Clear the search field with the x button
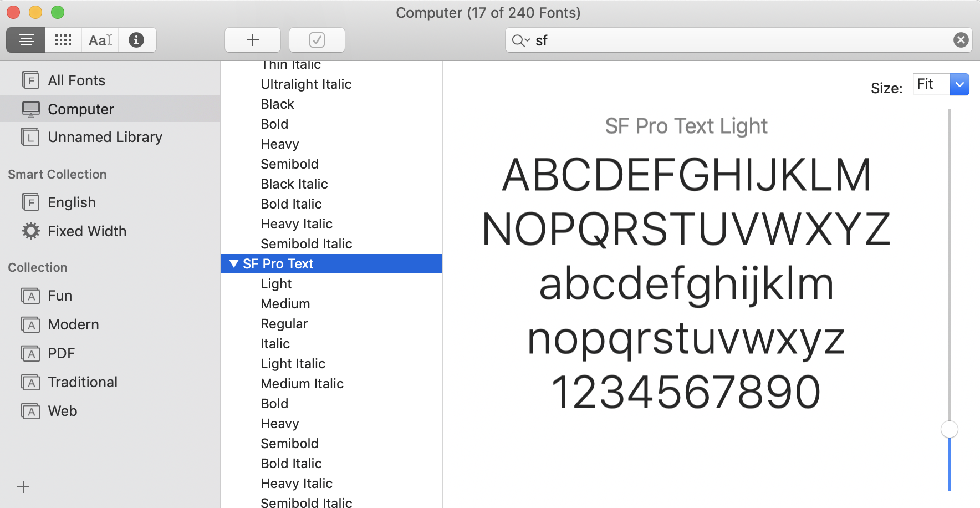980x508 pixels. (961, 40)
